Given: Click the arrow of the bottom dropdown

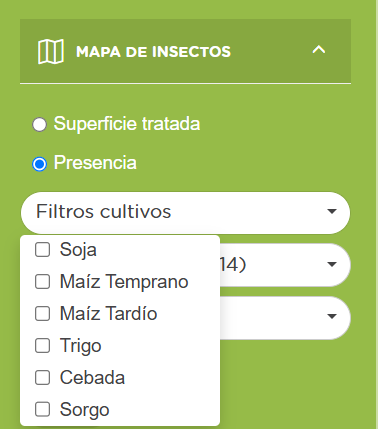Looking at the screenshot, I should point(332,316).
